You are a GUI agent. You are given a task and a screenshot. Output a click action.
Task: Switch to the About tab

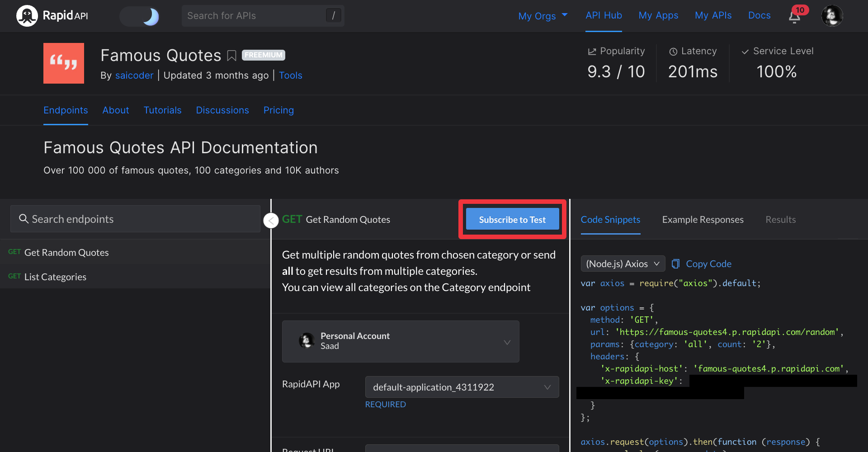point(116,110)
